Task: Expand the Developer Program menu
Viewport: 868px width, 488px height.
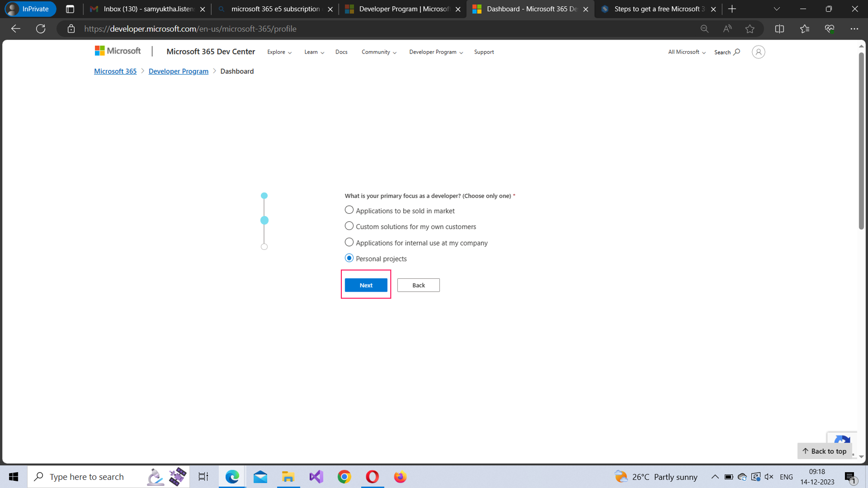Action: point(436,52)
